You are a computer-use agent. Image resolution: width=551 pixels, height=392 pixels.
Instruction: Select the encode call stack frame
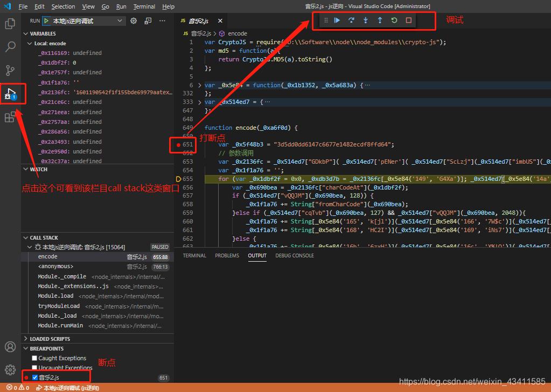pyautogui.click(x=97, y=257)
